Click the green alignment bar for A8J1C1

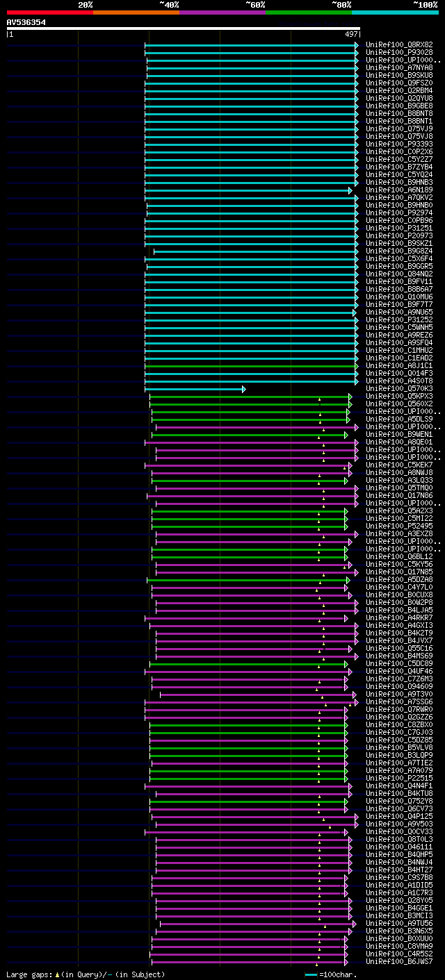click(x=252, y=366)
